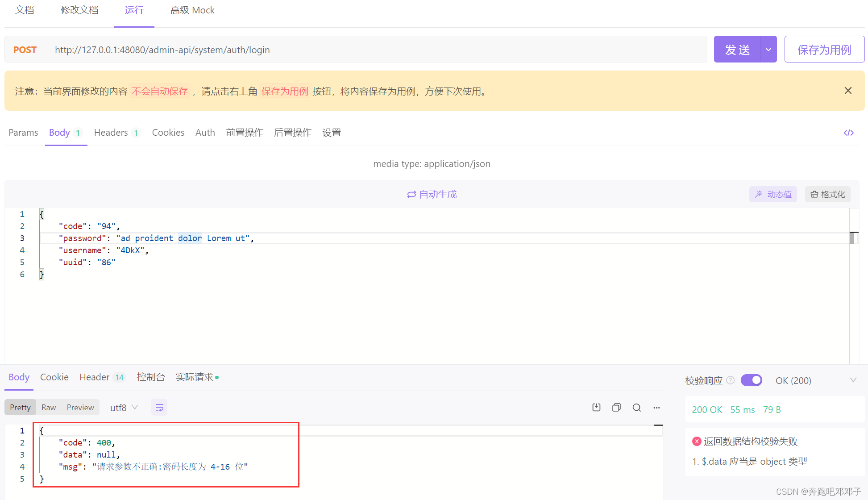Open the 高级 Mock tab
Image resolution: width=868 pixels, height=500 pixels.
pyautogui.click(x=192, y=10)
